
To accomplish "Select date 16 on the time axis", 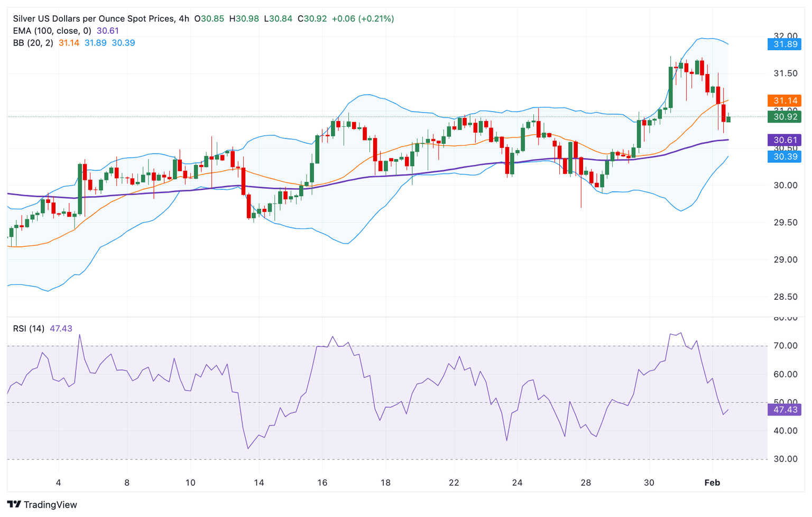I will click(x=322, y=482).
